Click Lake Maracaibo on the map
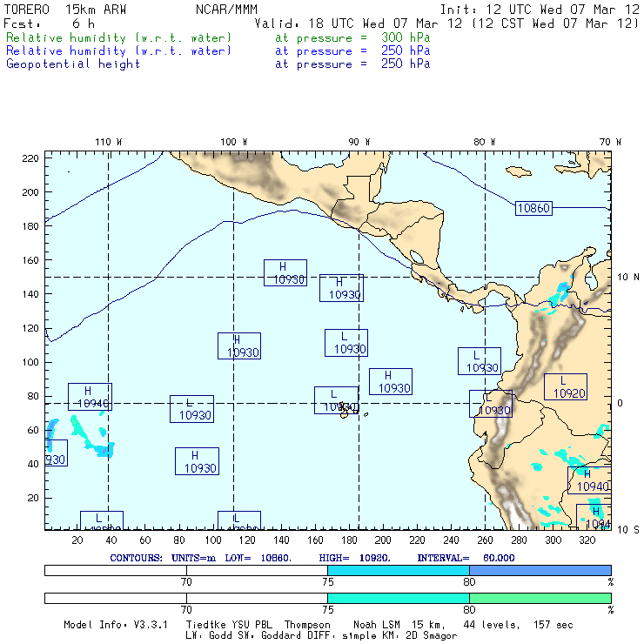 591,278
